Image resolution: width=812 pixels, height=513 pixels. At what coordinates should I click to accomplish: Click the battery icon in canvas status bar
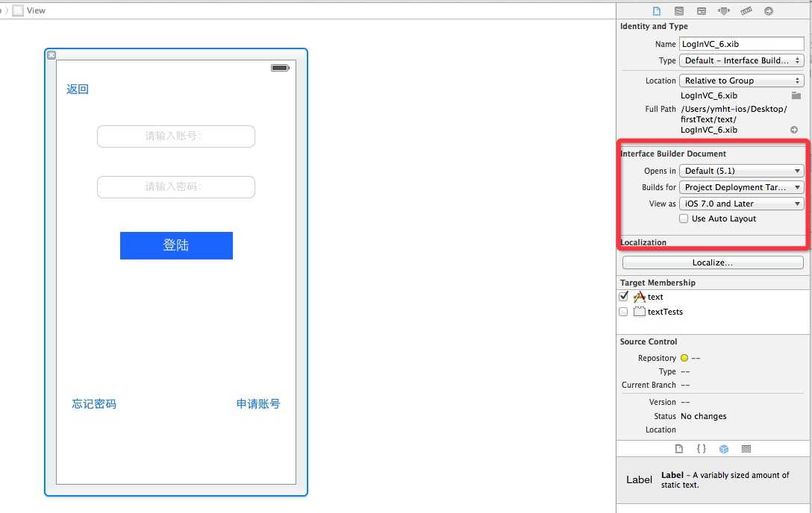tap(280, 68)
